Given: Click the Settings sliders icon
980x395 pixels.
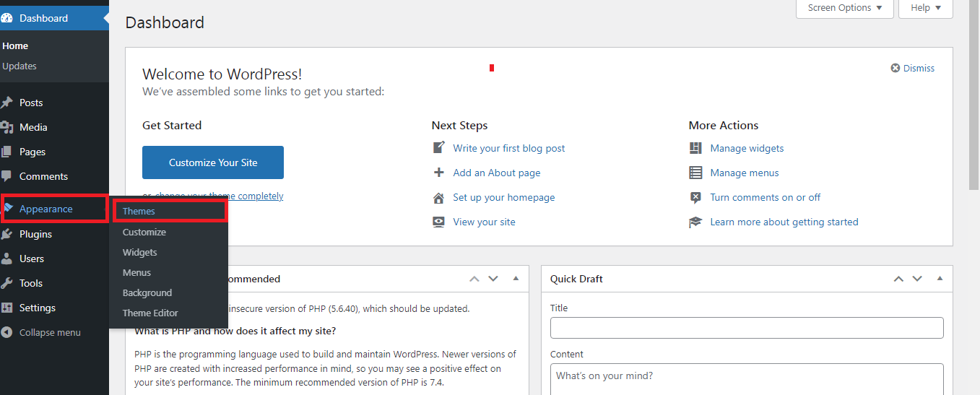Looking at the screenshot, I should [6, 308].
